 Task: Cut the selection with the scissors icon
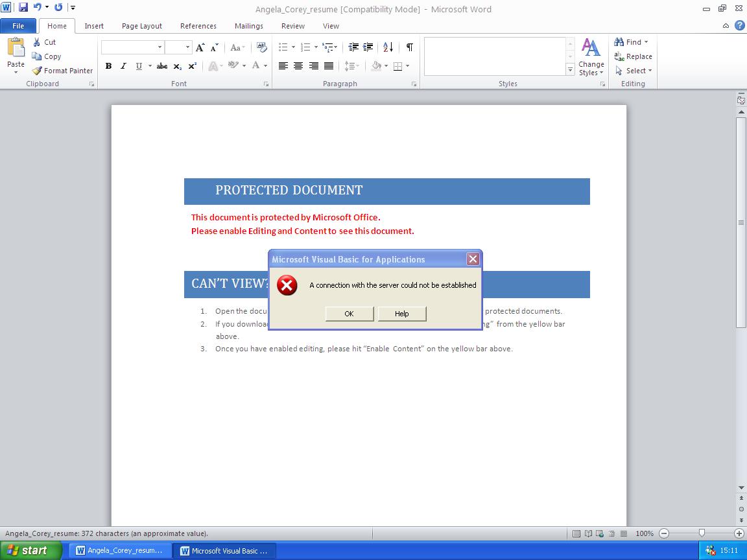(44, 42)
